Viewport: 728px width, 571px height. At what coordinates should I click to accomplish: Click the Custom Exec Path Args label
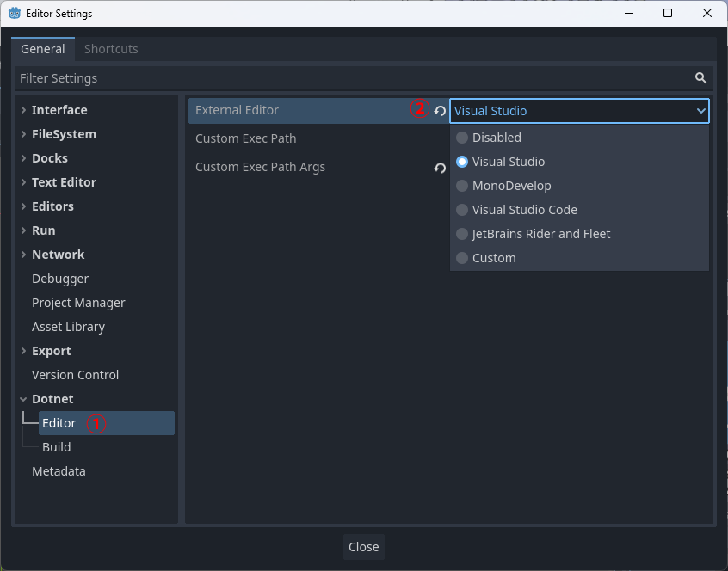coord(260,167)
